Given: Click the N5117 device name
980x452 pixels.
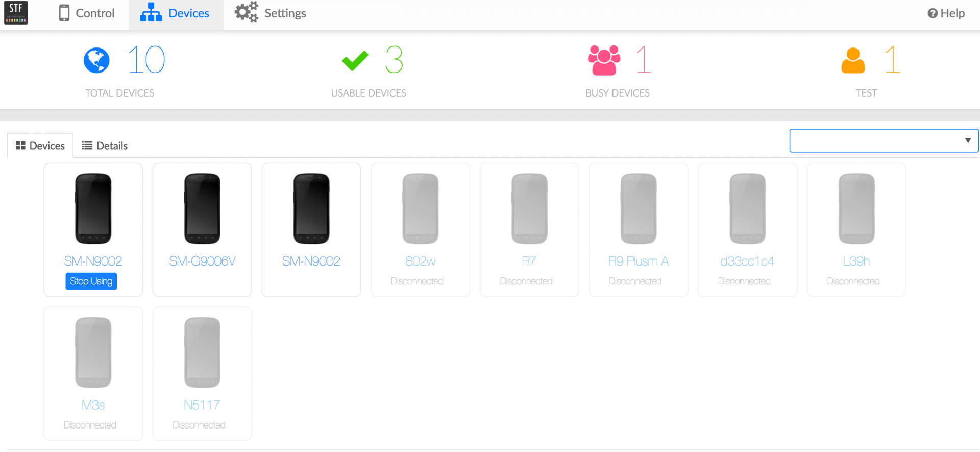Looking at the screenshot, I should (x=202, y=405).
